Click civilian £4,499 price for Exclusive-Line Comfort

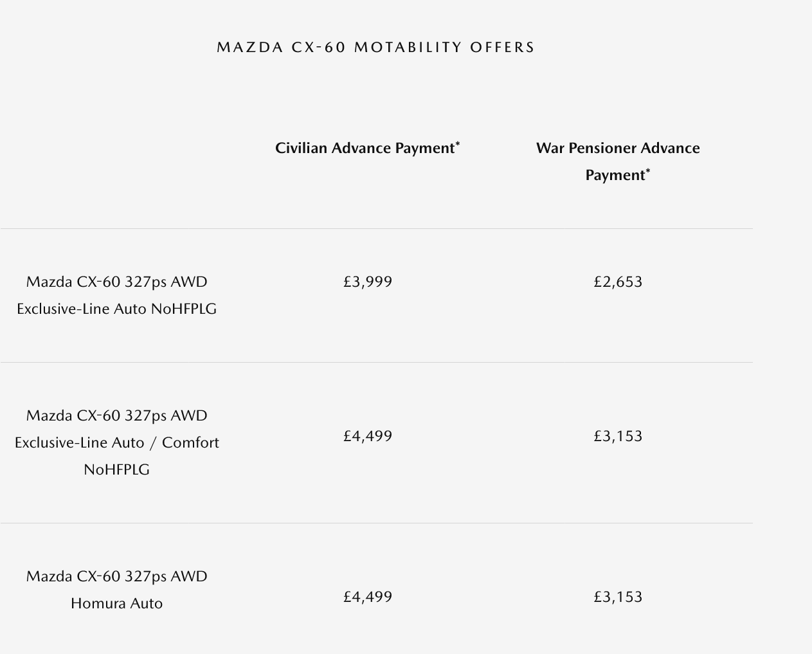(x=368, y=436)
